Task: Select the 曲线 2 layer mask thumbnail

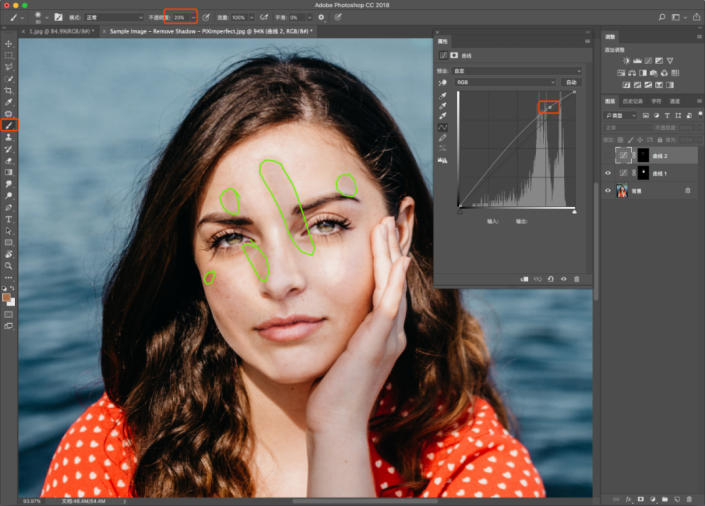Action: pyautogui.click(x=644, y=155)
